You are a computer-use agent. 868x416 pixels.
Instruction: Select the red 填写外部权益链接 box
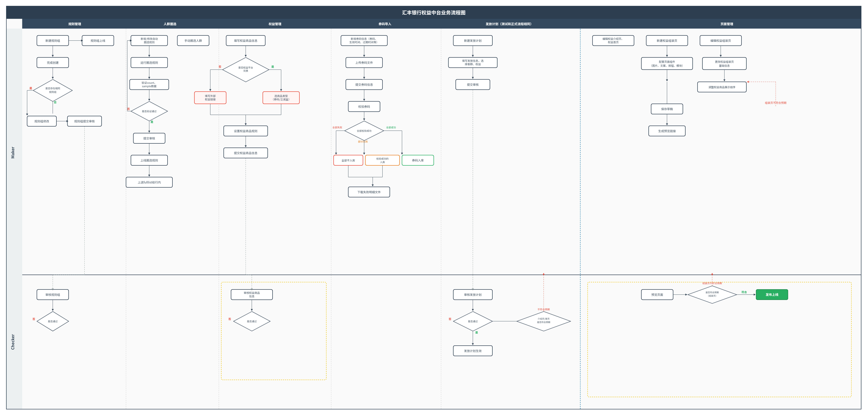coord(210,98)
